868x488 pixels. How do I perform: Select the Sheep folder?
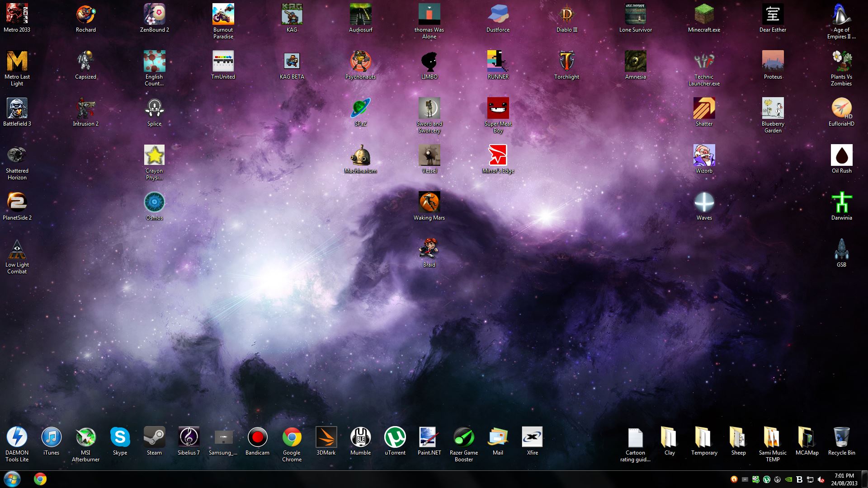tap(739, 442)
